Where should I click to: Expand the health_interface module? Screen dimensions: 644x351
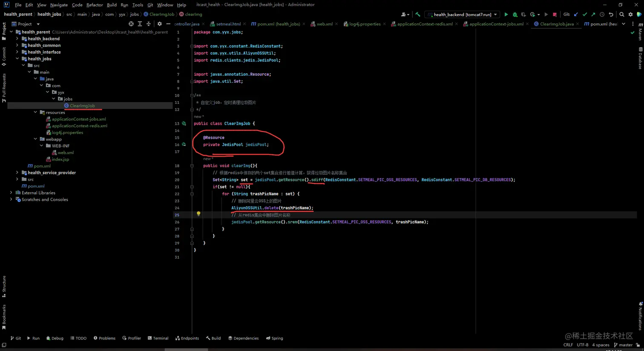pos(17,52)
